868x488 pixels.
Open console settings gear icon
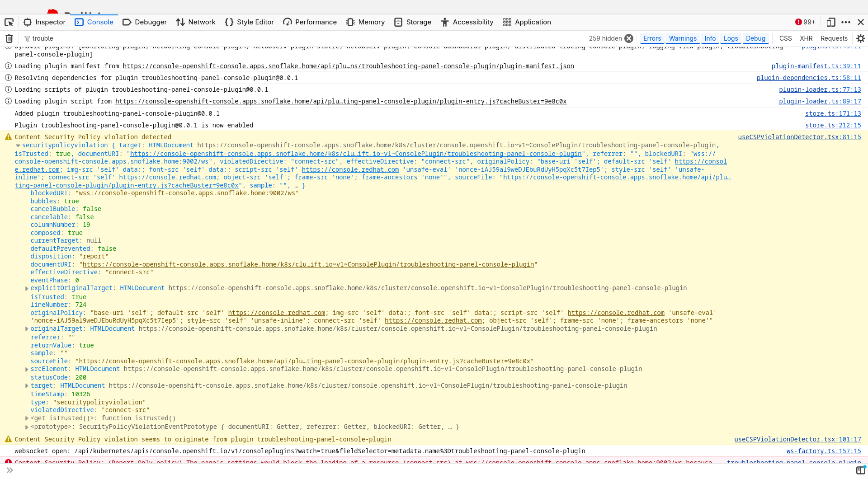tap(861, 38)
